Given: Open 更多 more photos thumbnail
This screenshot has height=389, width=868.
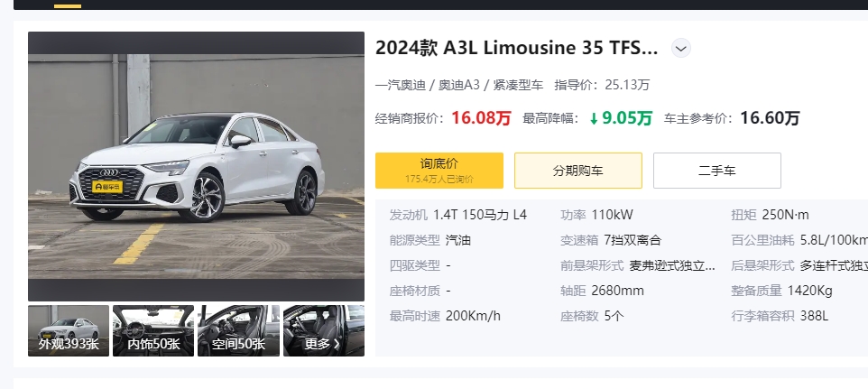Looking at the screenshot, I should pos(324,331).
